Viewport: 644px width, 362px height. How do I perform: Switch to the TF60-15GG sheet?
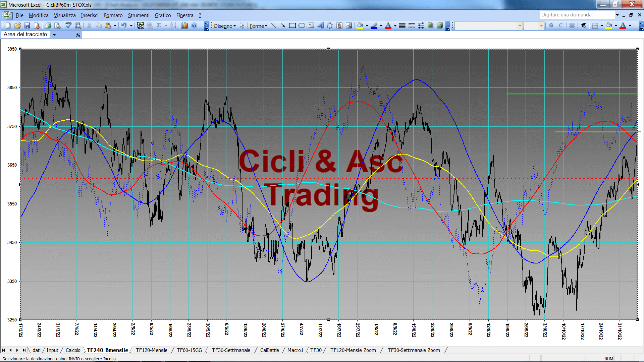[190, 350]
